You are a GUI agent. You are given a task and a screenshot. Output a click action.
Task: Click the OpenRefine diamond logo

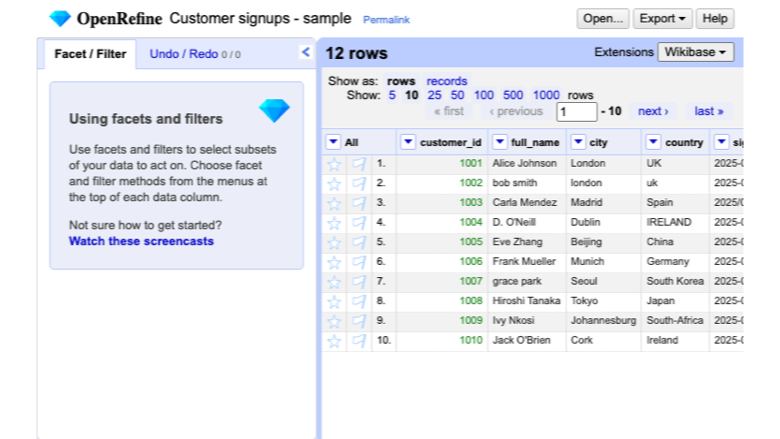click(x=60, y=19)
